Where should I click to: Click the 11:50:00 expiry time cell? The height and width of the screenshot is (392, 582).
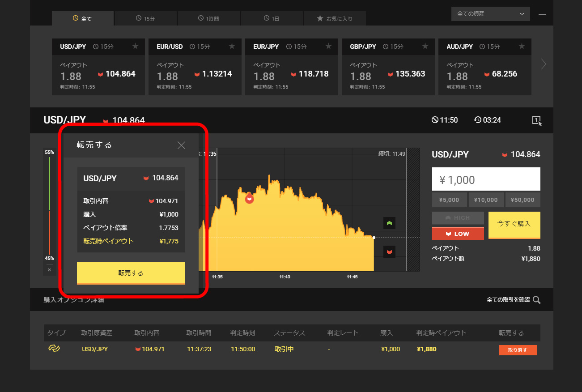click(x=242, y=349)
